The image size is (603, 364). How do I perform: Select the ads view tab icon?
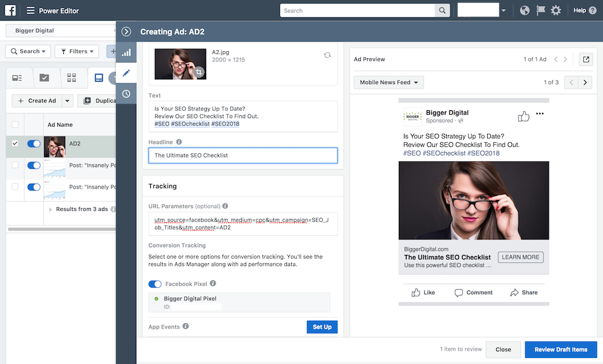point(99,78)
